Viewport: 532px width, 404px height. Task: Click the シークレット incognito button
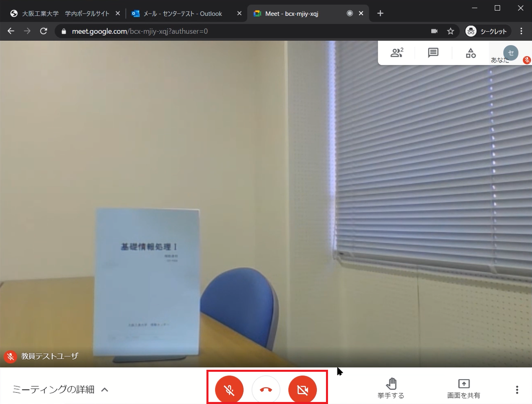[x=487, y=31]
